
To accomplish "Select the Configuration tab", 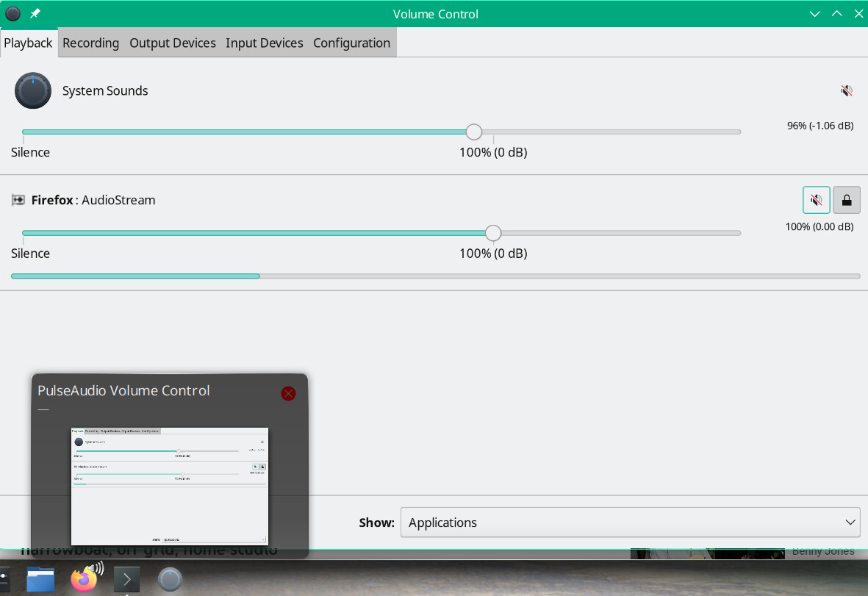I will click(x=351, y=43).
